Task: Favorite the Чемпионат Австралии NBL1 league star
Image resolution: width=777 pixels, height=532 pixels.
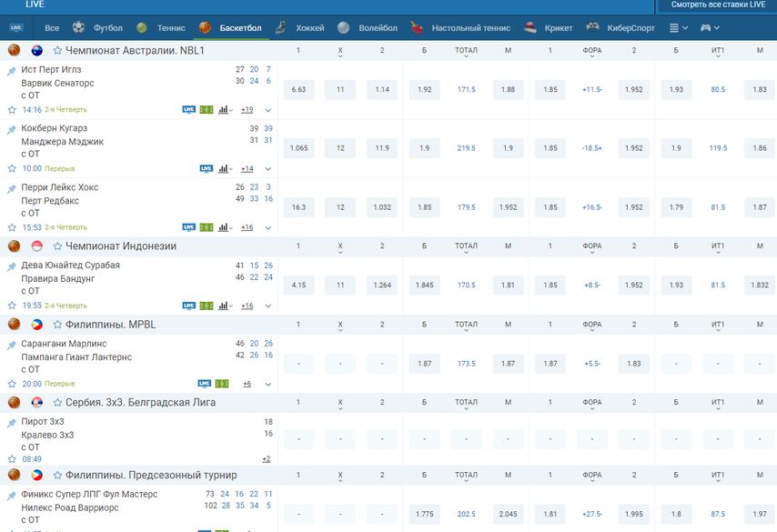Action: pos(58,51)
